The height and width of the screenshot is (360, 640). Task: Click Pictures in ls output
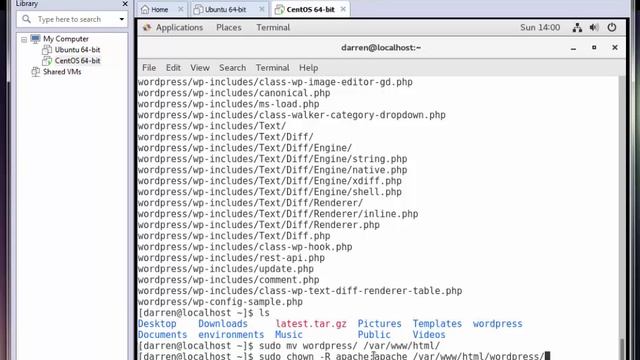380,324
